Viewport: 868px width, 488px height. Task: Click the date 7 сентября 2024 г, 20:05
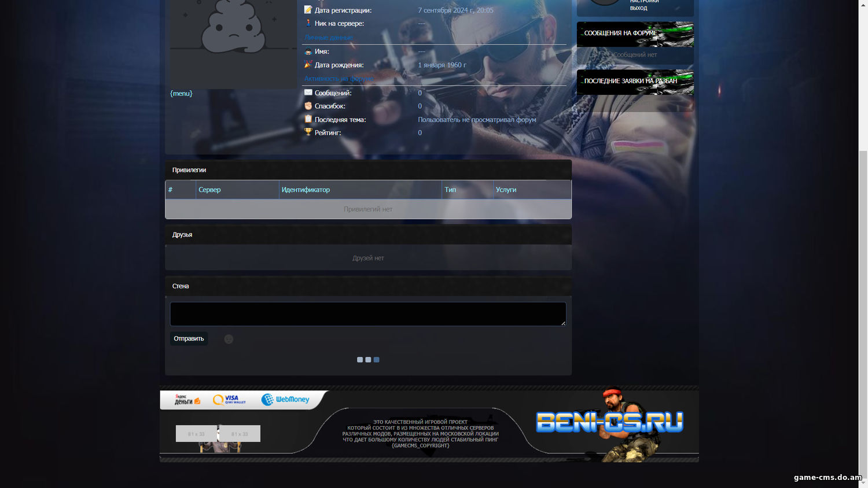click(x=456, y=10)
